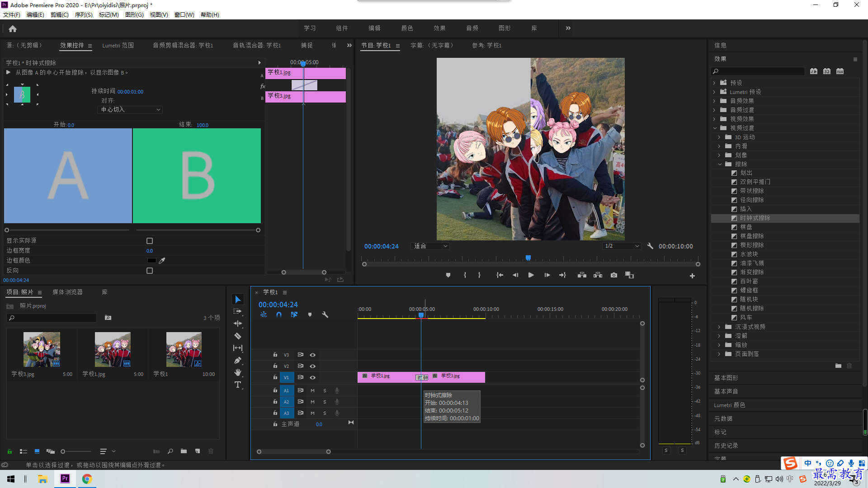Click the Lift button

pyautogui.click(x=582, y=275)
